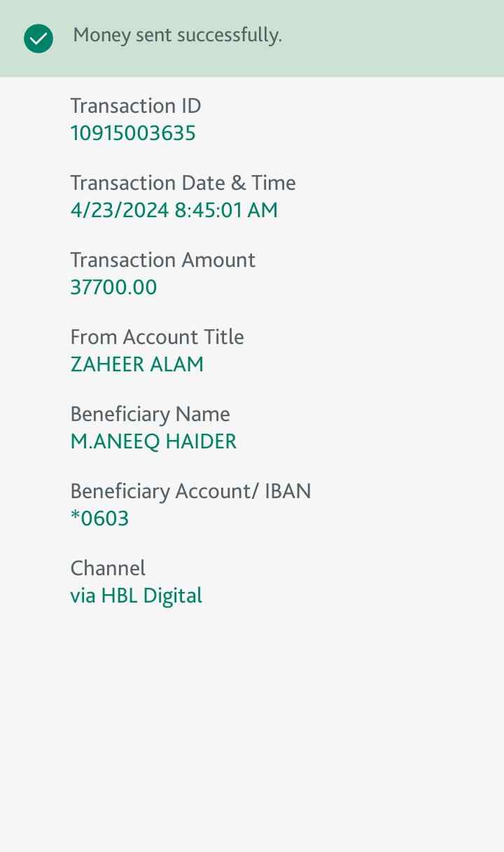Tap the 'Transaction ID' label
Screen dimensions: 504x852
click(135, 106)
